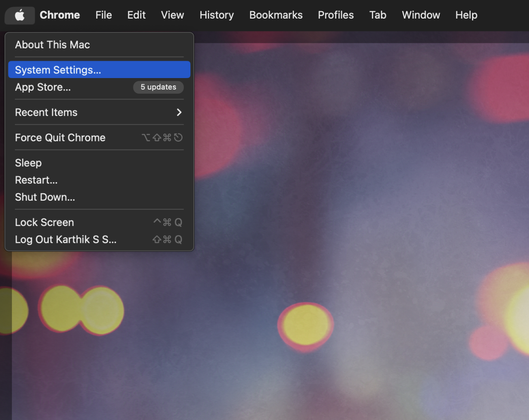Expand the Recent Items submenu
529x420 pixels.
[x=46, y=112]
